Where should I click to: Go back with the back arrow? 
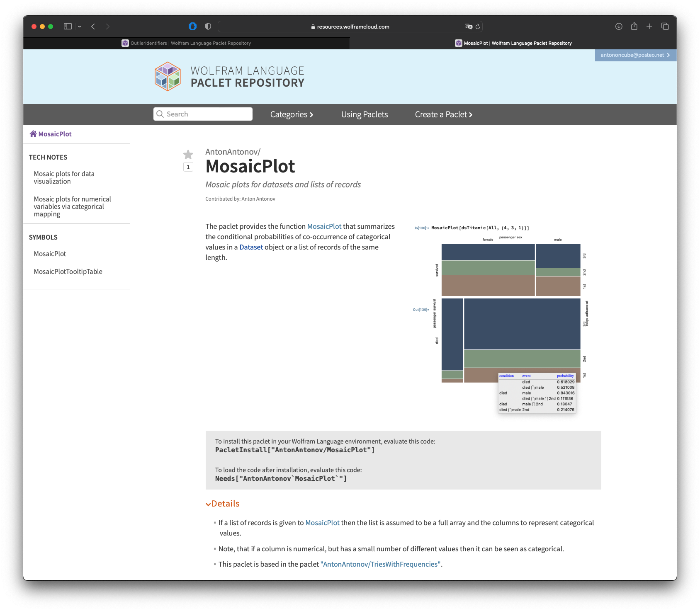pos(93,27)
